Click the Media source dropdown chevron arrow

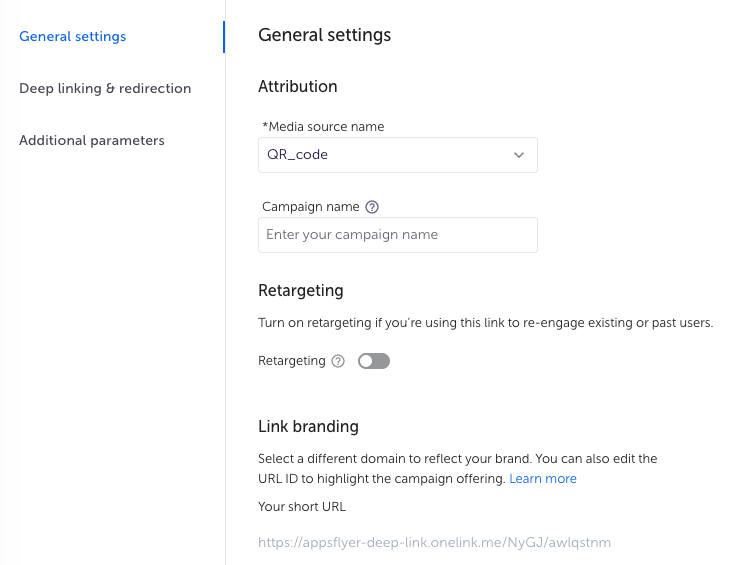(519, 155)
